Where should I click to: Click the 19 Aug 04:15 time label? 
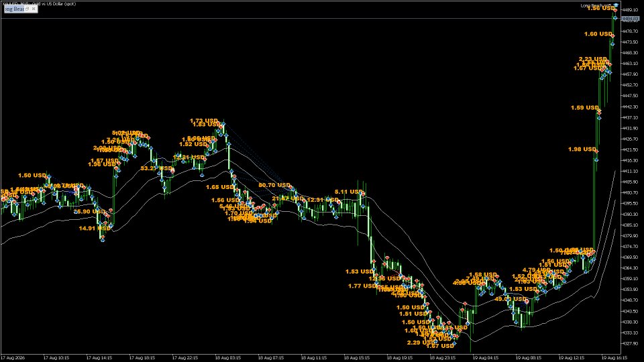tap(485, 358)
